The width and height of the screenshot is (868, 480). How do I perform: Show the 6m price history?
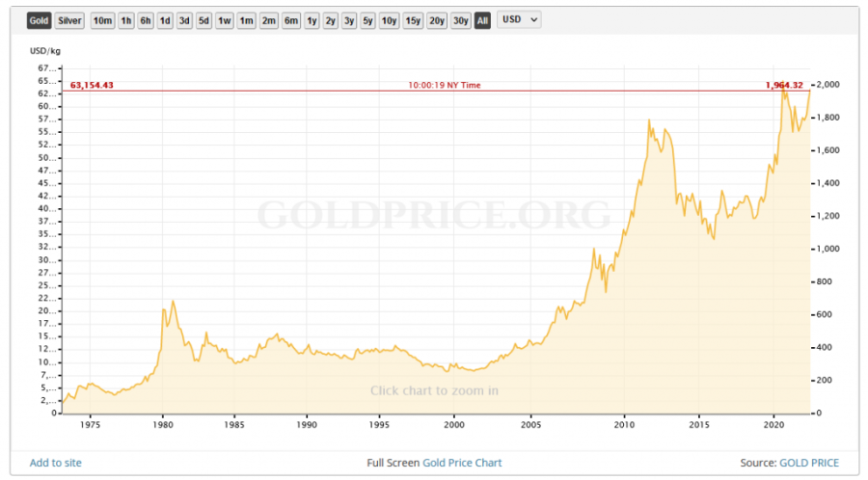pyautogui.click(x=290, y=20)
